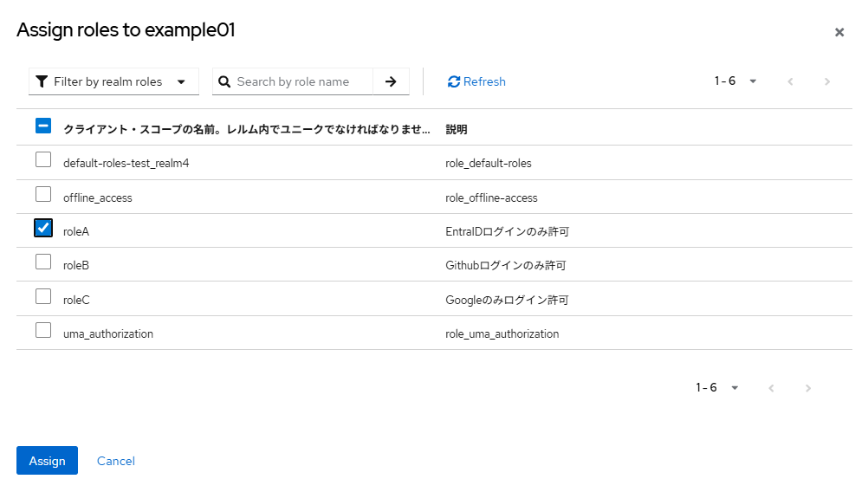
Task: Click the funnel filter icon
Action: [42, 82]
